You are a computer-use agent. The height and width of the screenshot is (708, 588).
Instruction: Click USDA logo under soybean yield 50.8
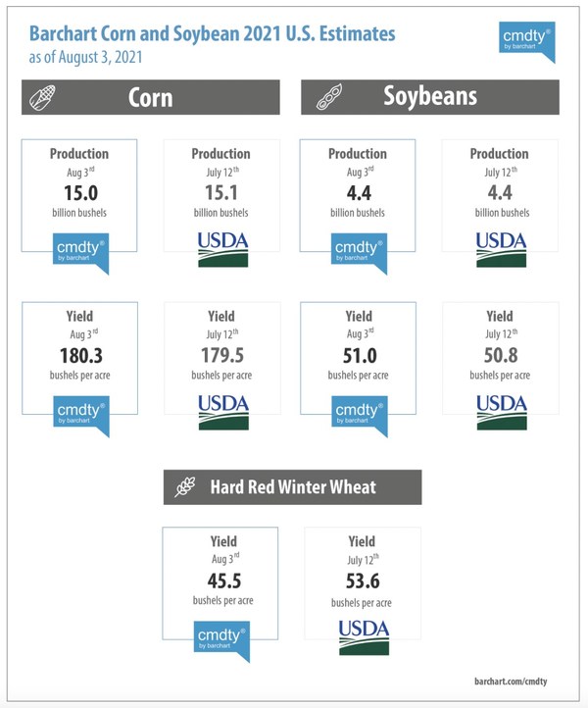tap(502, 412)
